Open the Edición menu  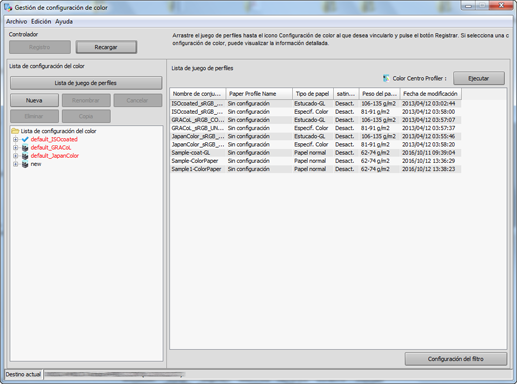click(x=41, y=22)
